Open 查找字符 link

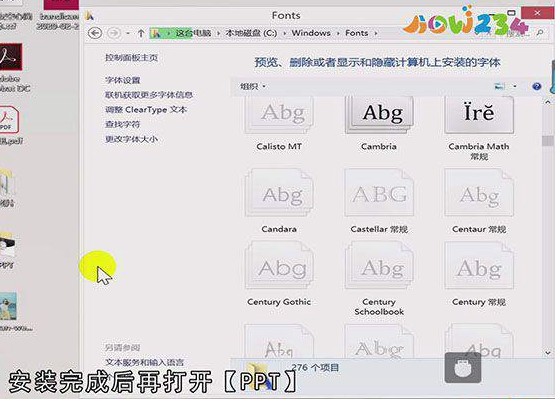pyautogui.click(x=122, y=124)
